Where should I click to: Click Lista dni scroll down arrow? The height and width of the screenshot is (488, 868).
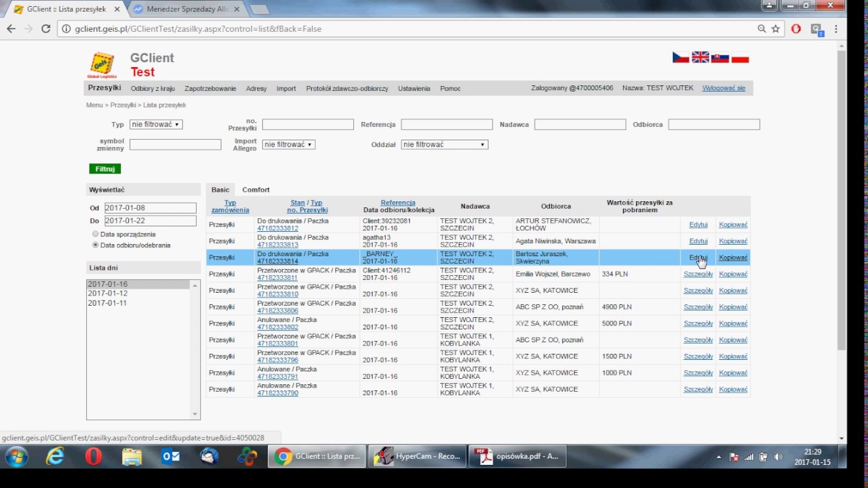tap(195, 414)
